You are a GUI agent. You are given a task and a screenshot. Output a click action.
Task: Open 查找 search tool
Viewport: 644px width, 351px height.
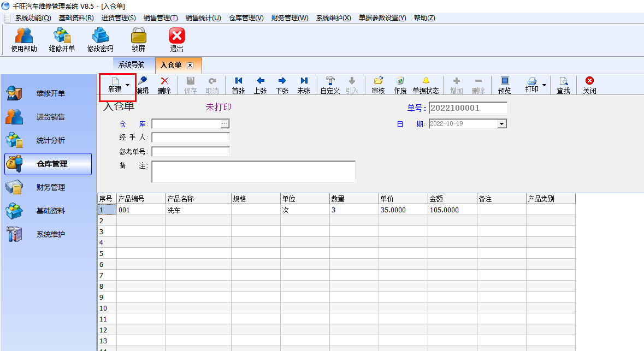pos(564,85)
